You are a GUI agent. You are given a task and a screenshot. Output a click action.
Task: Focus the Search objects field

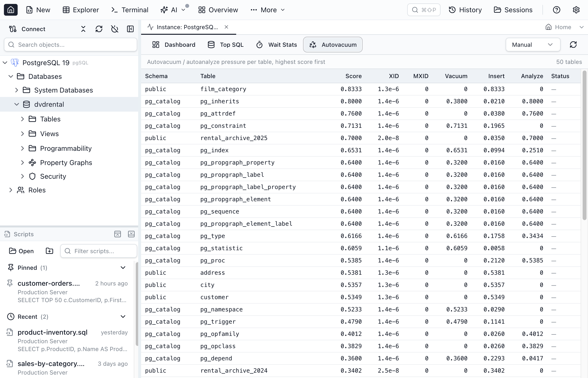coord(71,45)
